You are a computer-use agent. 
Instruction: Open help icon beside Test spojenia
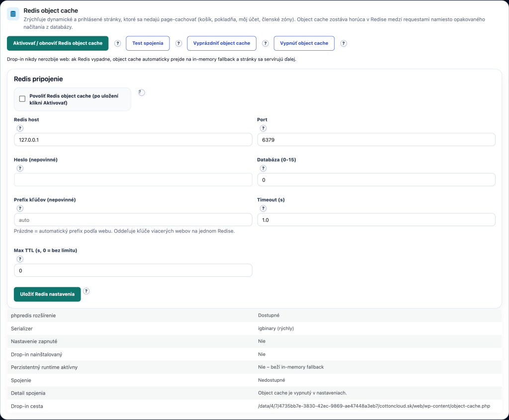click(x=178, y=44)
